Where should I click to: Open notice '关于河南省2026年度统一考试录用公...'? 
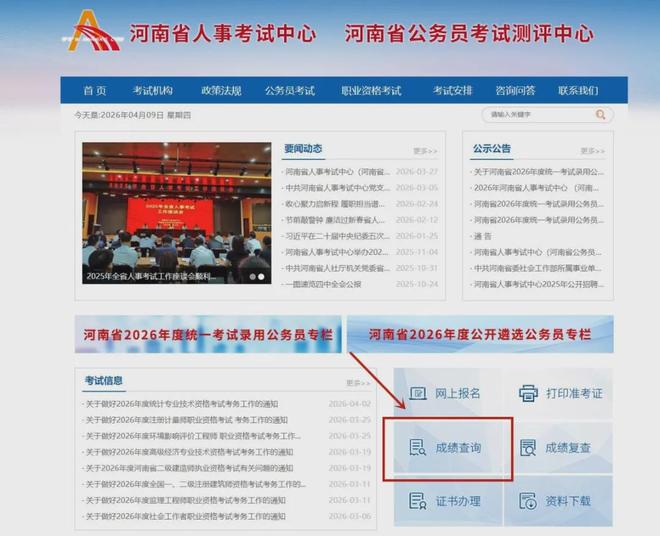point(539,172)
